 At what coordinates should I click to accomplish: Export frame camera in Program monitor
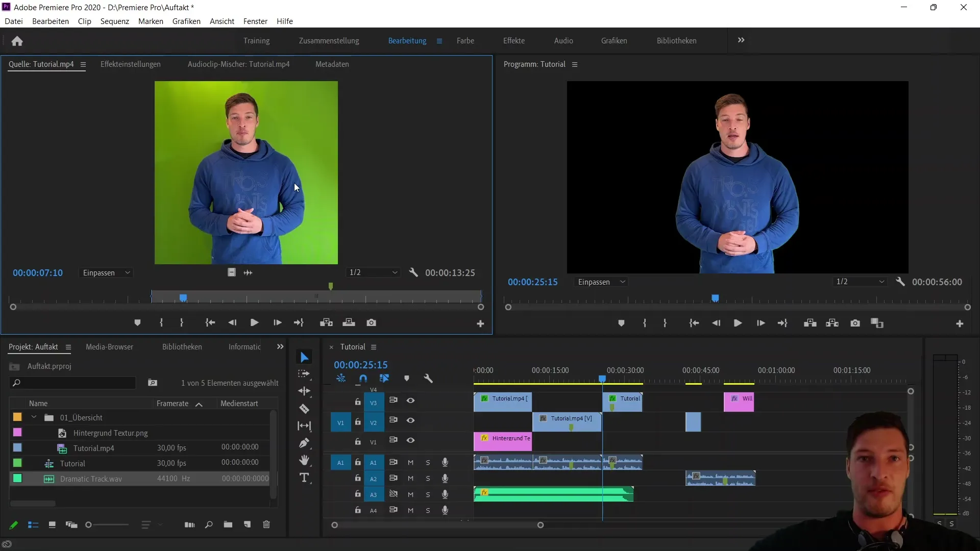coord(855,323)
